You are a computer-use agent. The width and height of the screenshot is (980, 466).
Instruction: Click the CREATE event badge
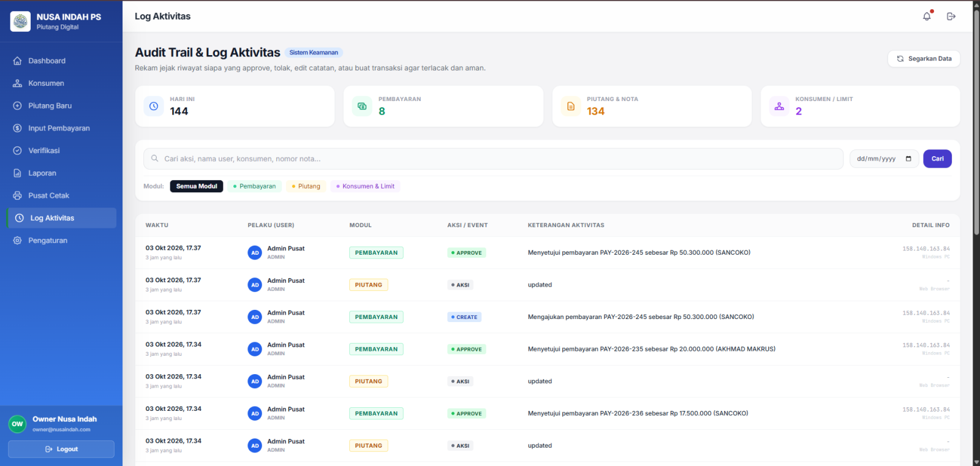click(464, 317)
